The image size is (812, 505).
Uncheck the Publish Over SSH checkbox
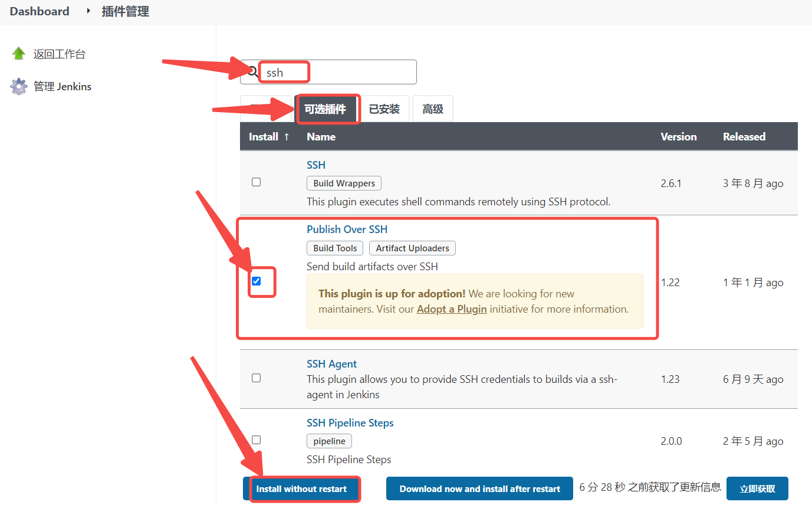pyautogui.click(x=256, y=281)
